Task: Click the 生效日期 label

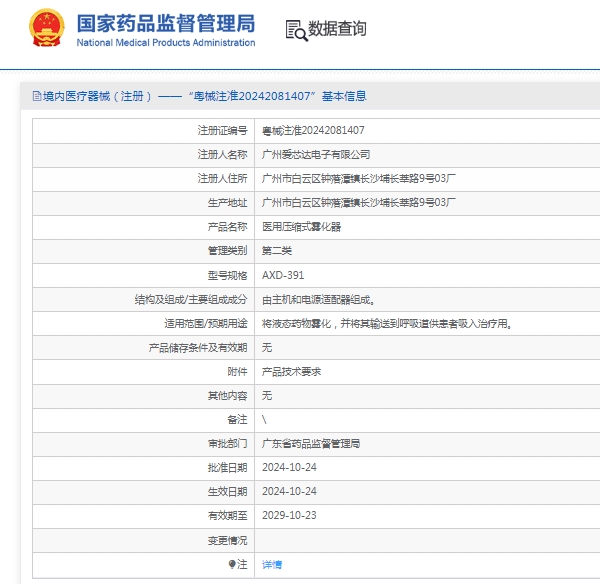Action: 227,491
